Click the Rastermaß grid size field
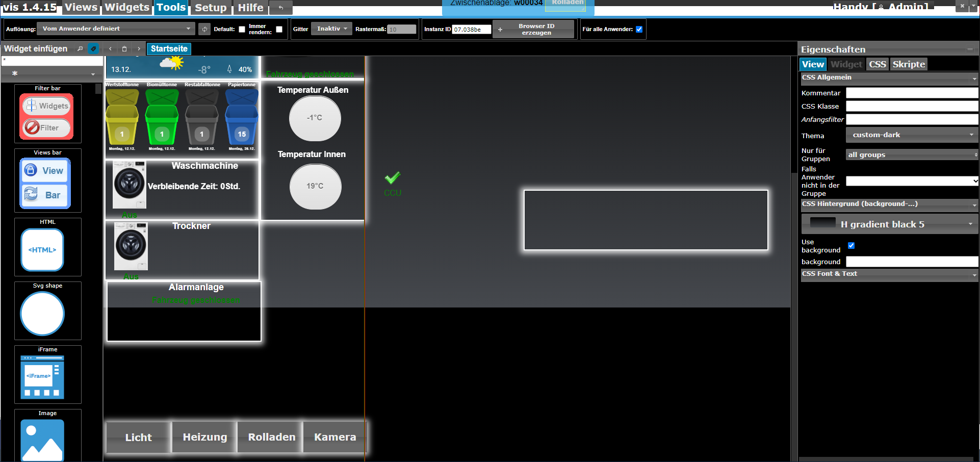 (x=402, y=30)
